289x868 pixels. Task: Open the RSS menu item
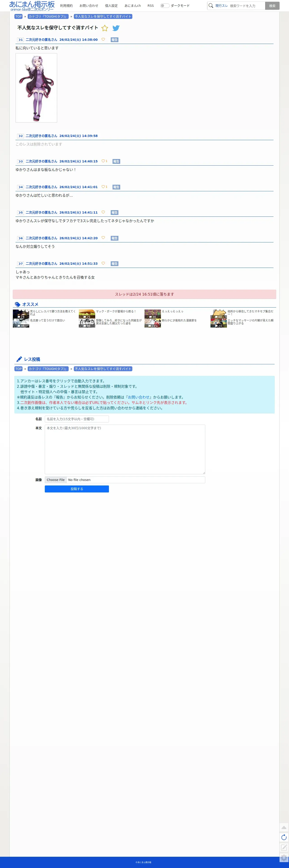(151, 6)
